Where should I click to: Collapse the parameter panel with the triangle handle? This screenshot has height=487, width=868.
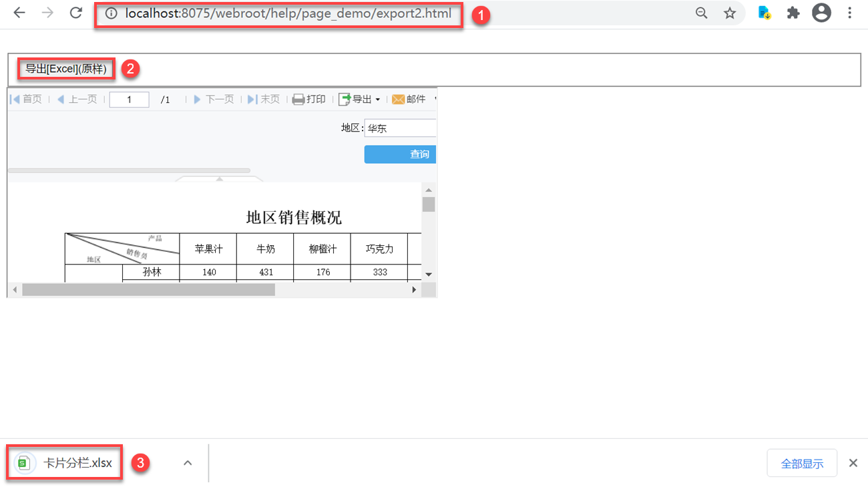(x=219, y=179)
